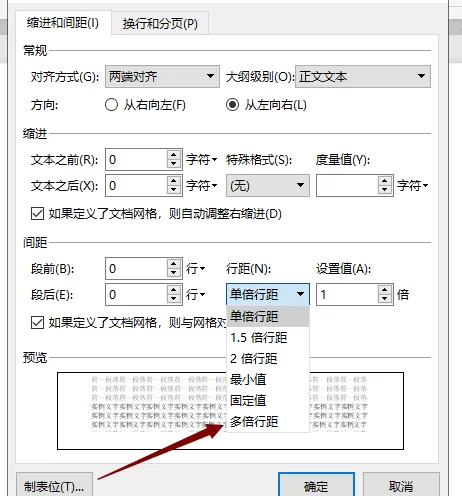The height and width of the screenshot is (496, 462).
Task: Toggle the align to document grid checkbox
Action: (x=37, y=323)
